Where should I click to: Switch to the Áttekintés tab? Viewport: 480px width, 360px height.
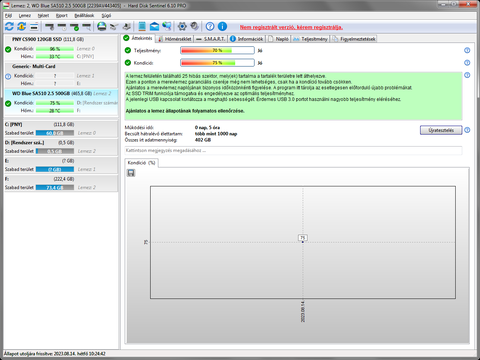tap(138, 38)
